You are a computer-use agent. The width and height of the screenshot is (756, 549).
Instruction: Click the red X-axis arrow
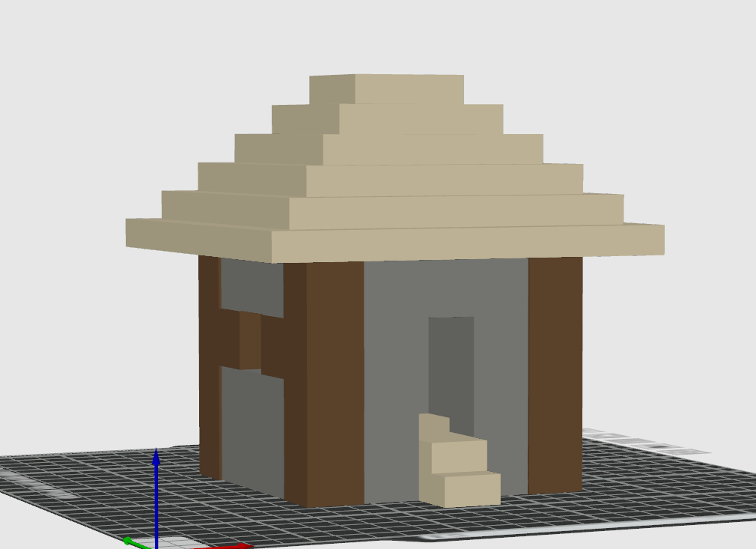coord(222,547)
